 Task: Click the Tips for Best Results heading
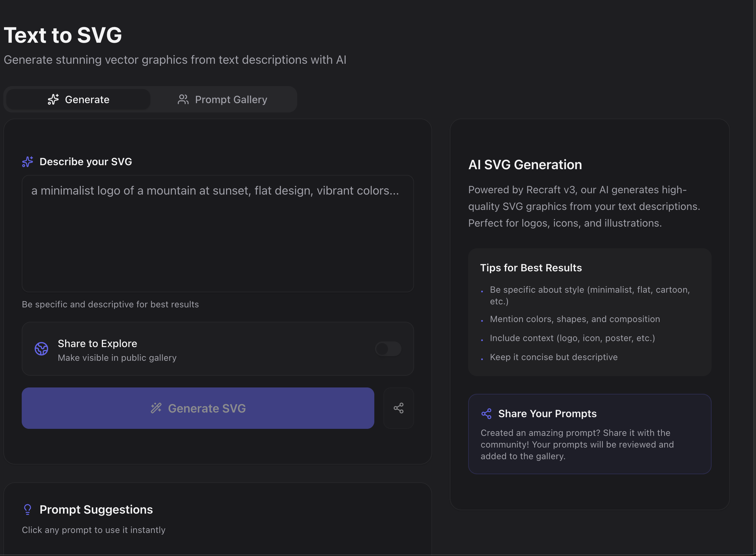531,268
